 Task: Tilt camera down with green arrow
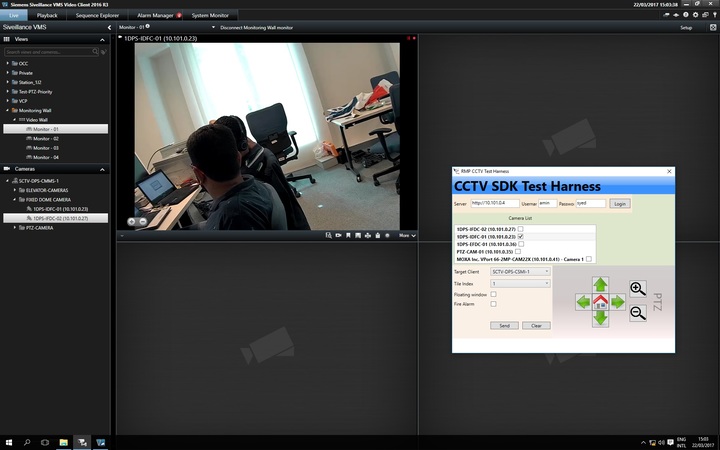tap(600, 318)
